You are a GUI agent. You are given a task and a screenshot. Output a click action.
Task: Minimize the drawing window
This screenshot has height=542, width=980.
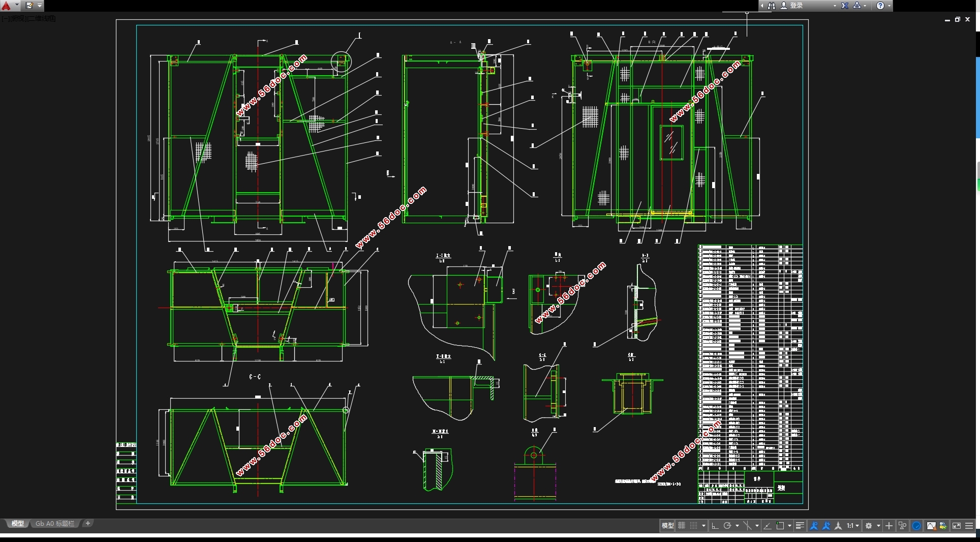(947, 19)
